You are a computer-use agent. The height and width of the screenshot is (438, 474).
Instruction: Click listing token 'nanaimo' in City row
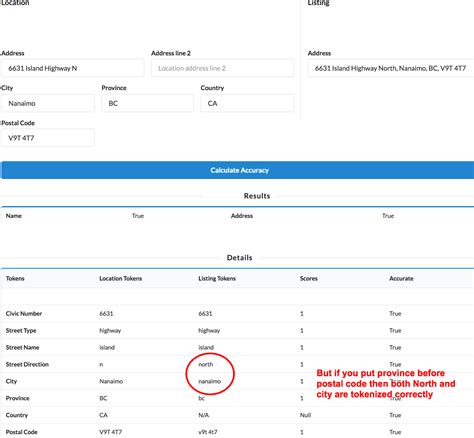pyautogui.click(x=210, y=381)
